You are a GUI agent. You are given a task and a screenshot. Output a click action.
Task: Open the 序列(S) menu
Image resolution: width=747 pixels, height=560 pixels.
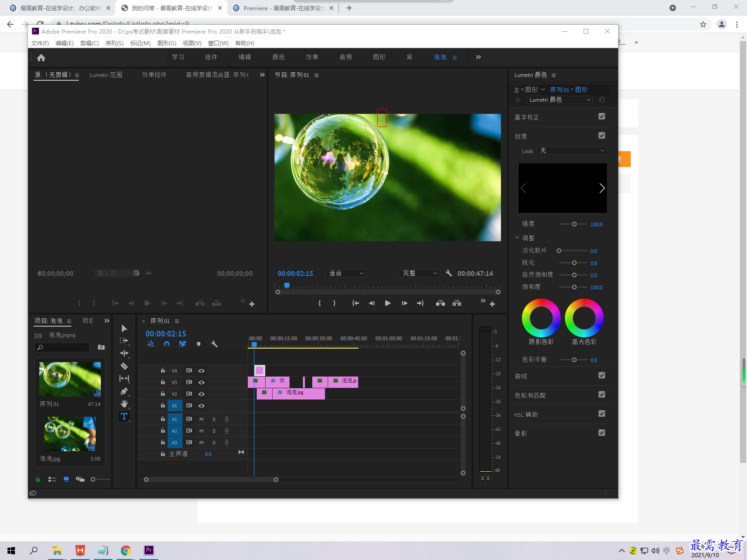point(114,43)
